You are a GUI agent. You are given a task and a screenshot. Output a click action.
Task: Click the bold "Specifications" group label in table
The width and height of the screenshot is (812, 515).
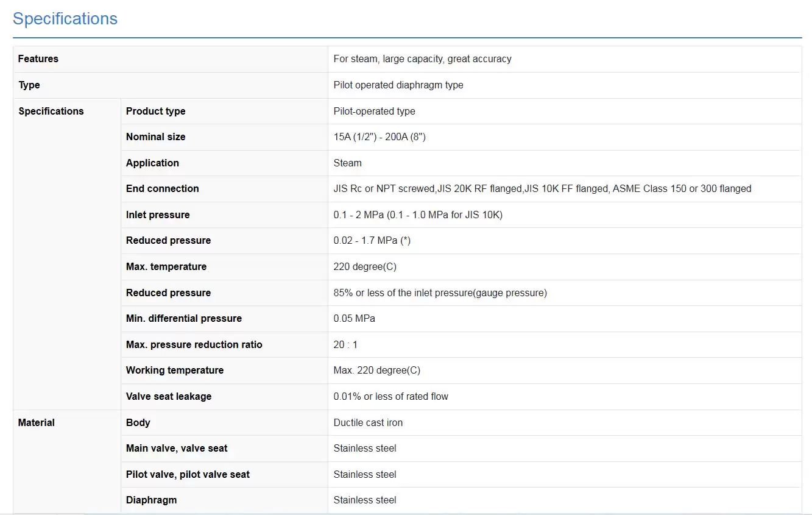tap(51, 111)
